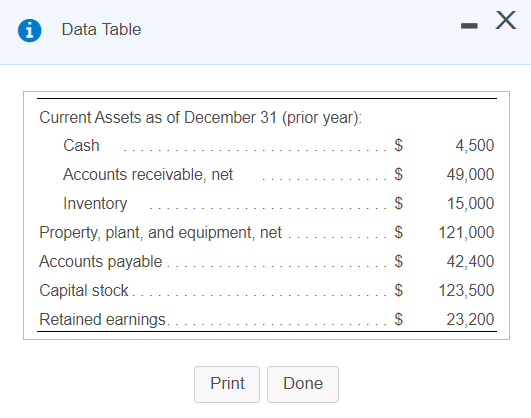Click the Inventory row label
Viewport: 531px width, 418px height.
(x=95, y=204)
